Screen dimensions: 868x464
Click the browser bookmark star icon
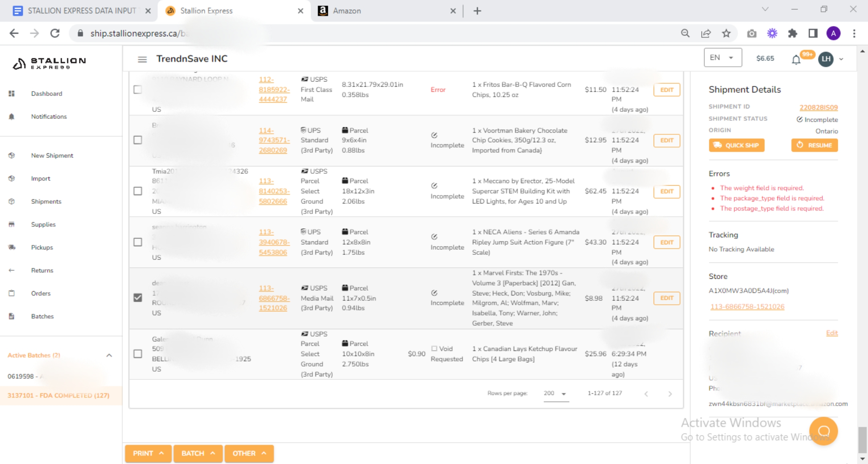pyautogui.click(x=726, y=33)
